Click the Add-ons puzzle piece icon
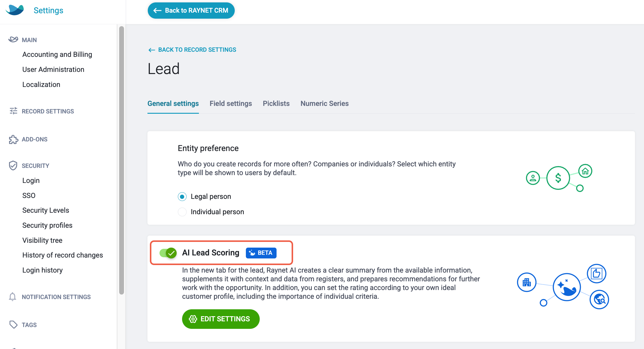 tap(13, 139)
